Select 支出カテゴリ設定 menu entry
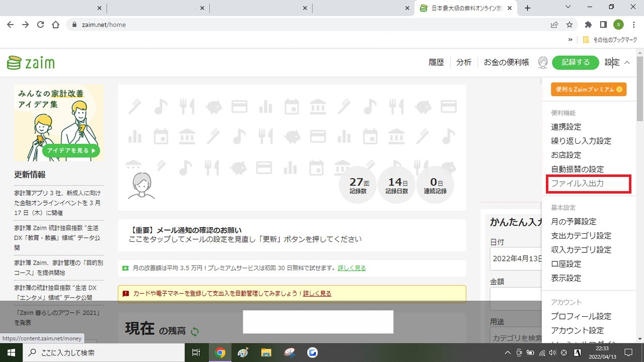The image size is (644, 362). [x=581, y=236]
